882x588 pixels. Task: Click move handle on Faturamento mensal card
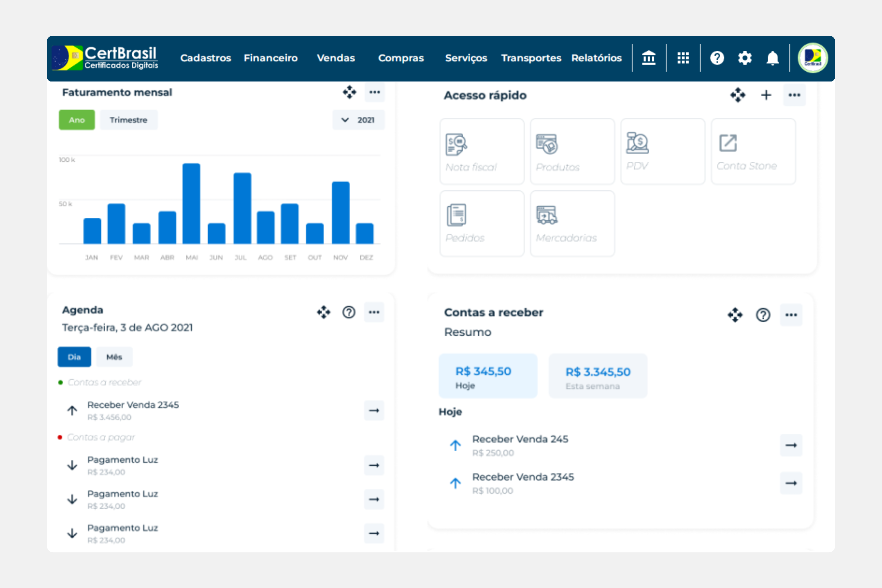(350, 92)
